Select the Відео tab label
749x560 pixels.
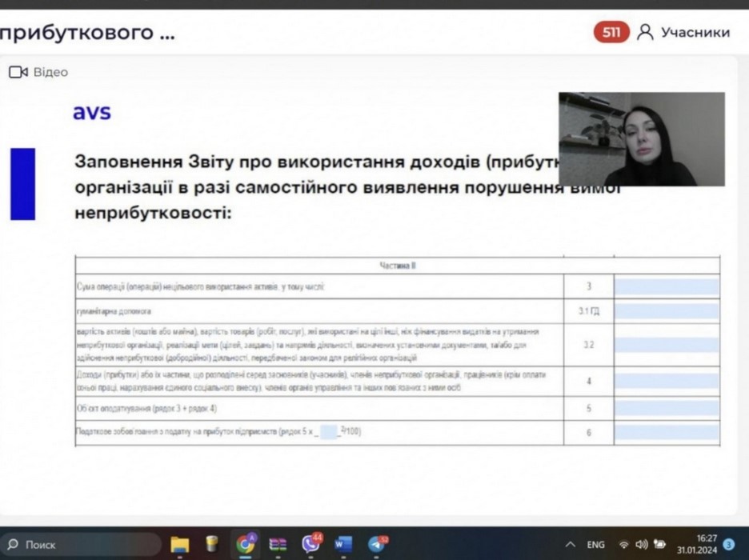point(50,72)
